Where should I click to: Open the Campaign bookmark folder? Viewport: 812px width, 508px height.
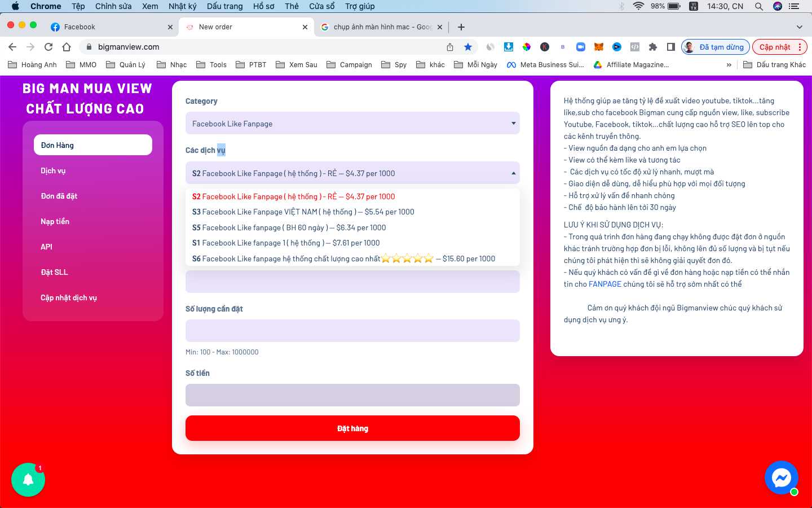[x=349, y=65]
